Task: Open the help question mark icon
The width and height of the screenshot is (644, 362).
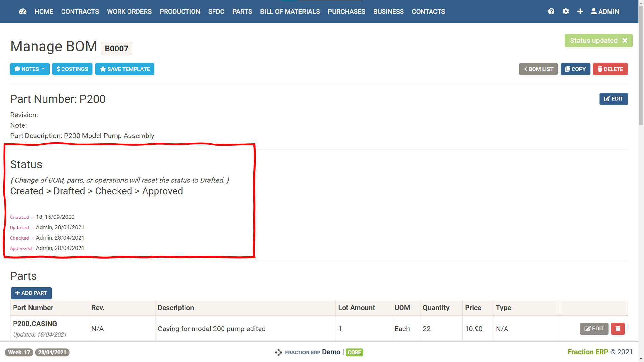Action: (x=551, y=12)
